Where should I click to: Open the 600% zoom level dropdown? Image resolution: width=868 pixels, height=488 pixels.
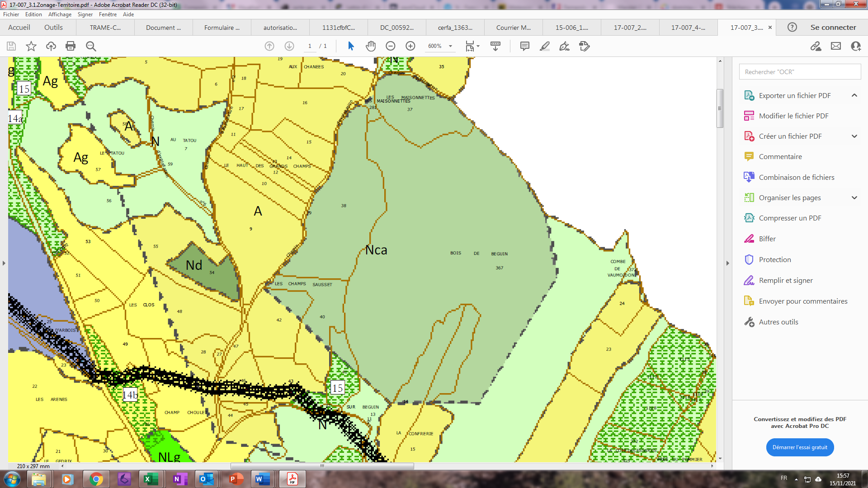click(450, 46)
